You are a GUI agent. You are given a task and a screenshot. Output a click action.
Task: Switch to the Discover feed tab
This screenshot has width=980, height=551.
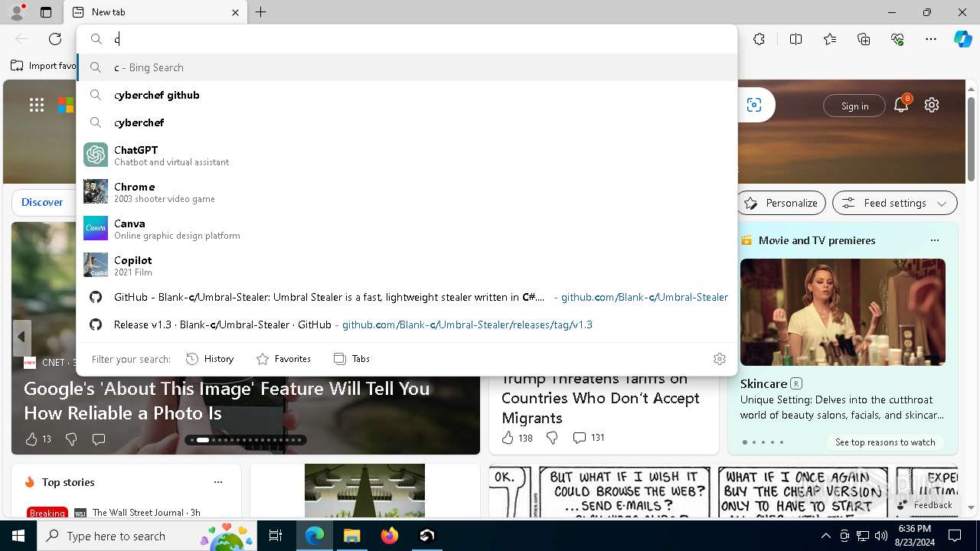point(42,202)
